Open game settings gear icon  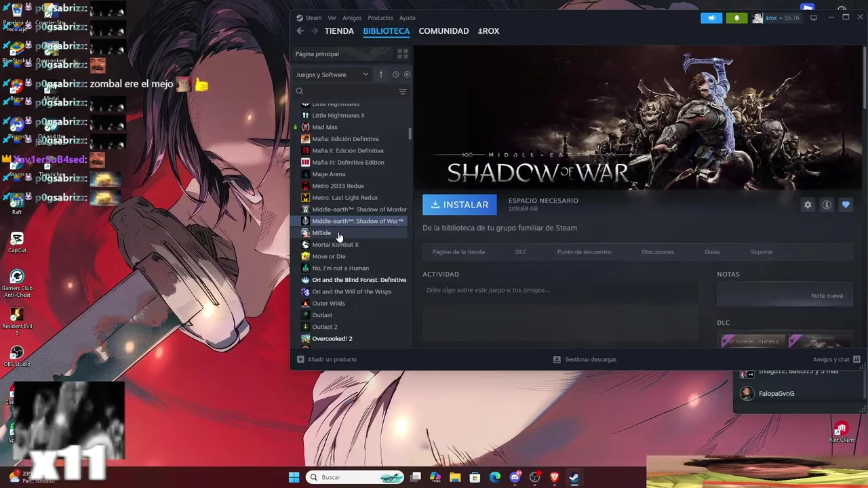808,205
